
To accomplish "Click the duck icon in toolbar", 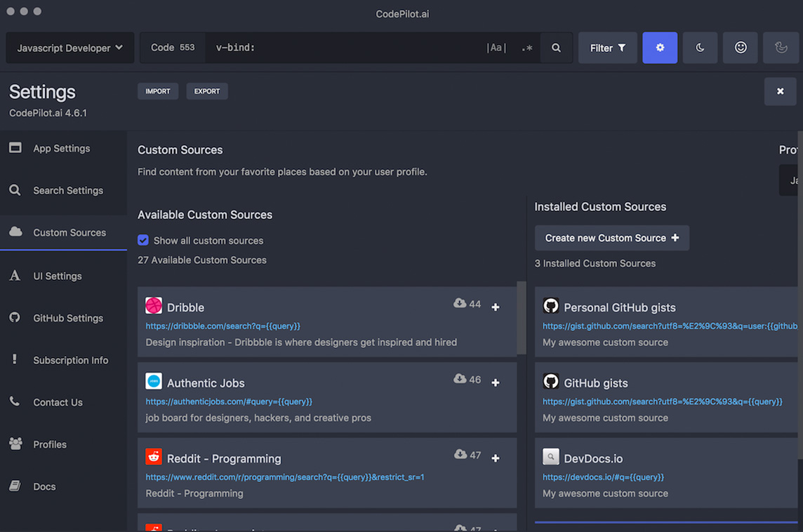I will tap(781, 48).
